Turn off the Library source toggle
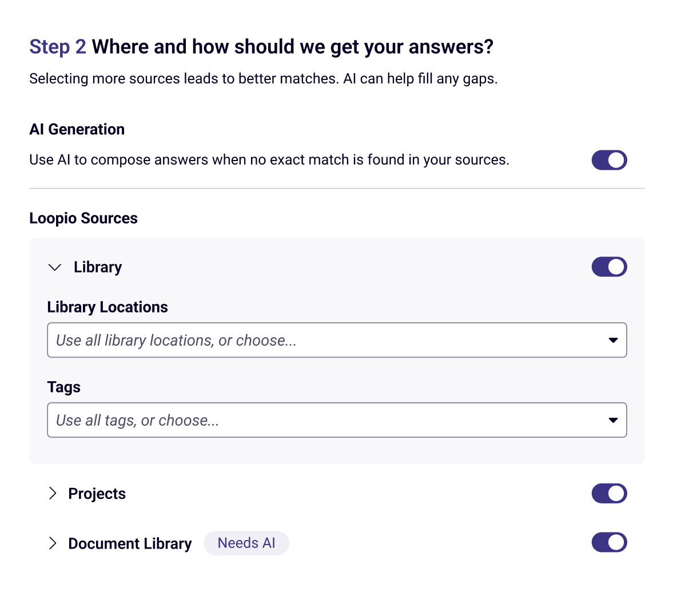This screenshot has width=677, height=616. pyautogui.click(x=609, y=267)
